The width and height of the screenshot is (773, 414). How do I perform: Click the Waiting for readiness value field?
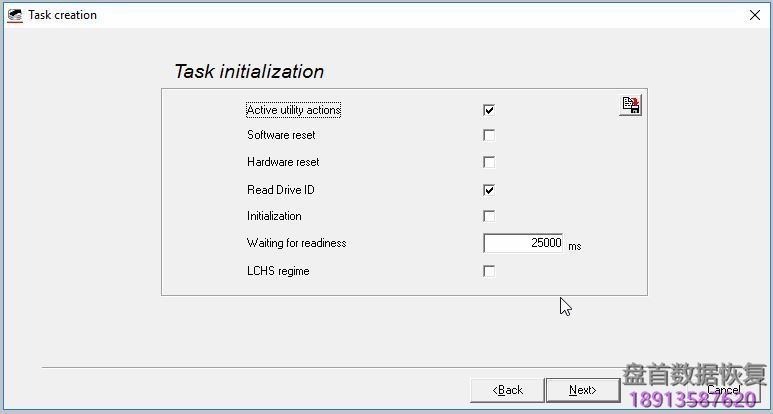pyautogui.click(x=523, y=243)
